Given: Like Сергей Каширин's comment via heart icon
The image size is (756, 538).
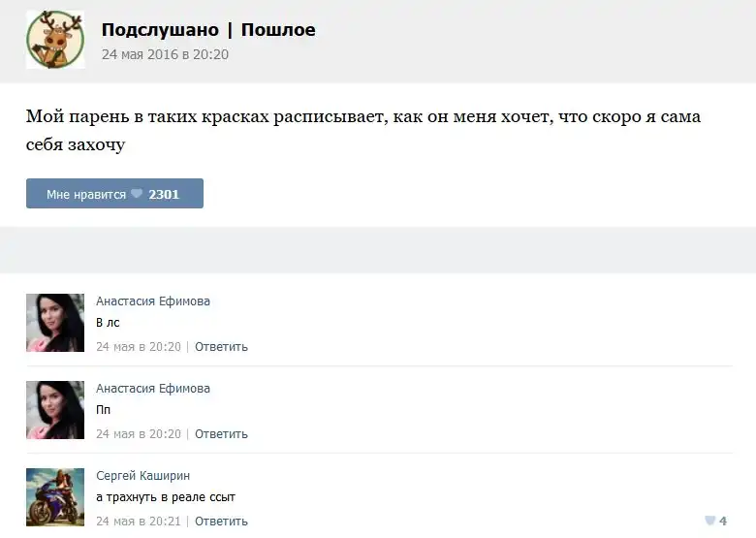Looking at the screenshot, I should coord(710,521).
